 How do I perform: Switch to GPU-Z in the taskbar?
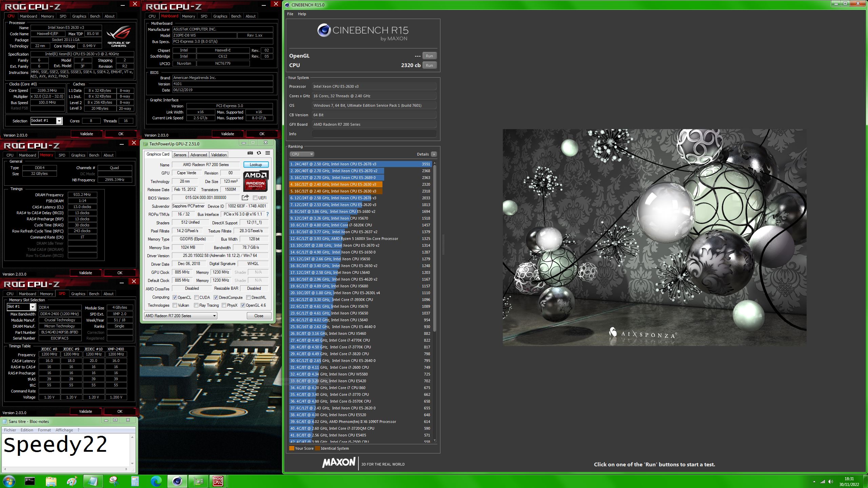click(198, 481)
